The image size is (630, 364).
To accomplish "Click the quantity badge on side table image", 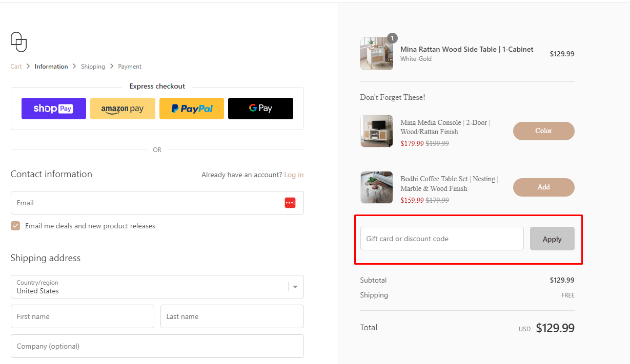I will click(x=392, y=38).
